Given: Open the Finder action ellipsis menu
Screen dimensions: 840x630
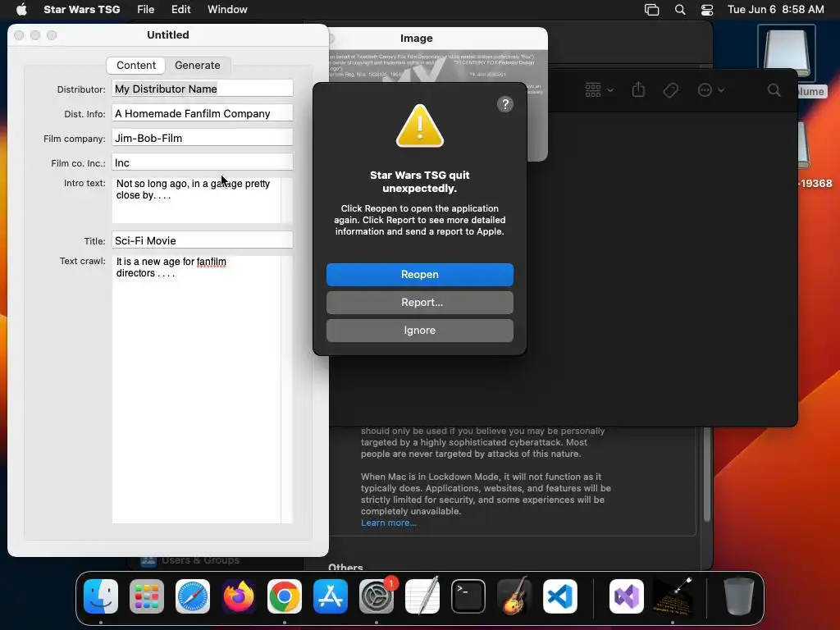Looking at the screenshot, I should coord(710,90).
